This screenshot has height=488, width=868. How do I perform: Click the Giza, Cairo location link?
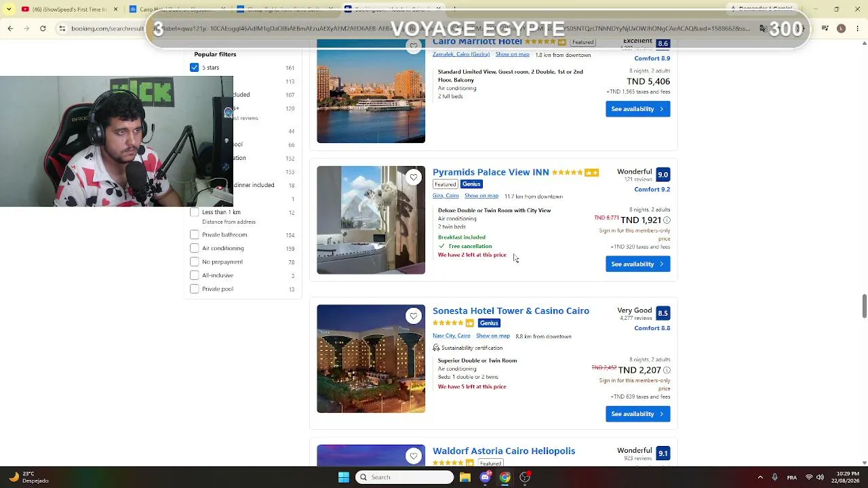pos(446,196)
